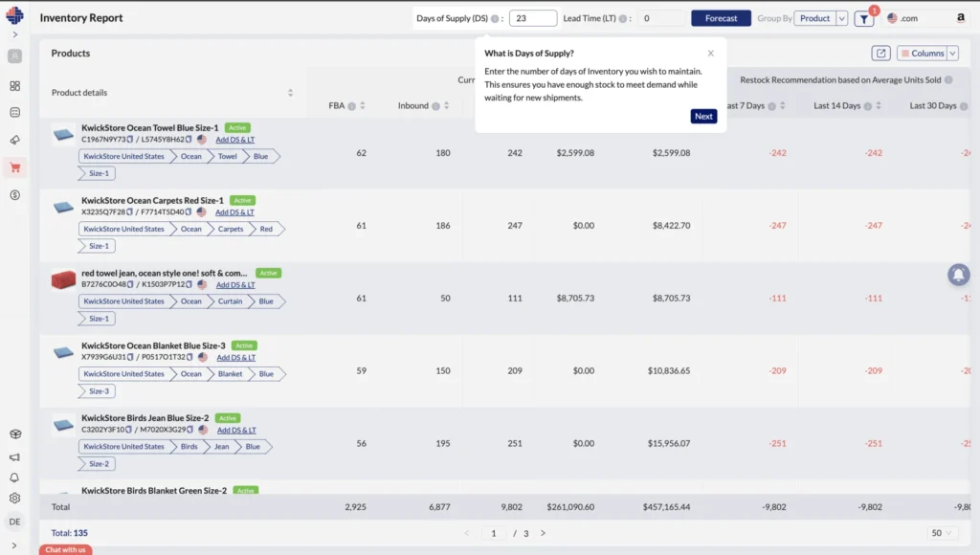Click the Size-2 tag for Birds Jean
Viewport: 980px width, 555px height.
point(99,464)
